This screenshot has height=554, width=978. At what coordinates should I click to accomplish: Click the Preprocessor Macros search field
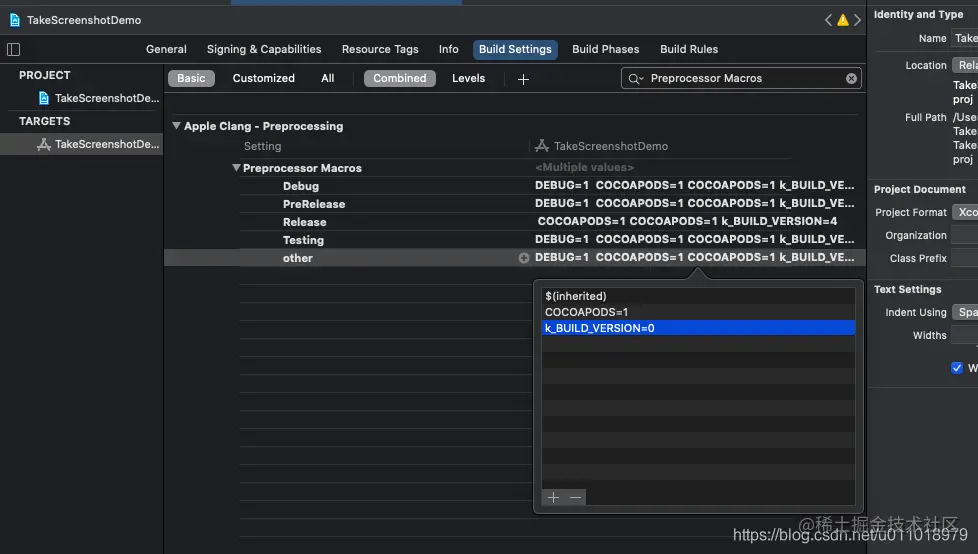pyautogui.click(x=742, y=78)
